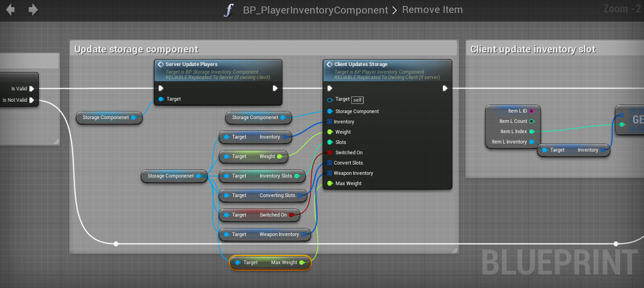Click Client Updates Storage output exec pin

pyautogui.click(x=445, y=88)
